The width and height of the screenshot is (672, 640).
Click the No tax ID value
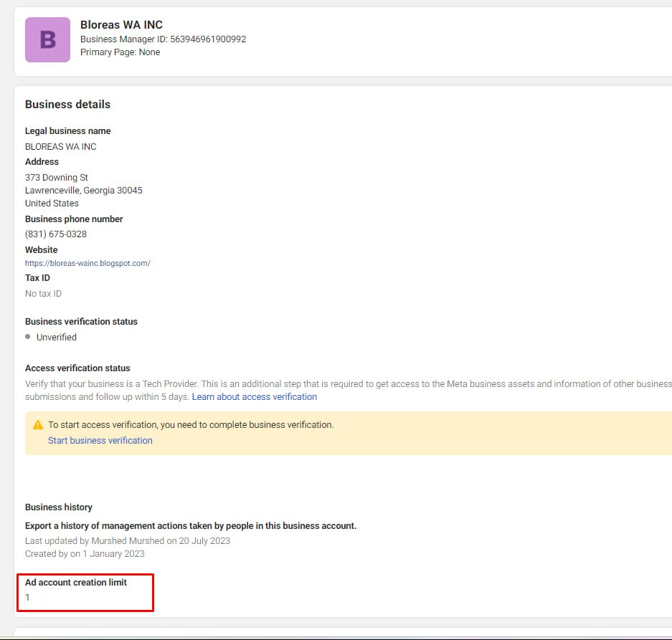point(43,293)
